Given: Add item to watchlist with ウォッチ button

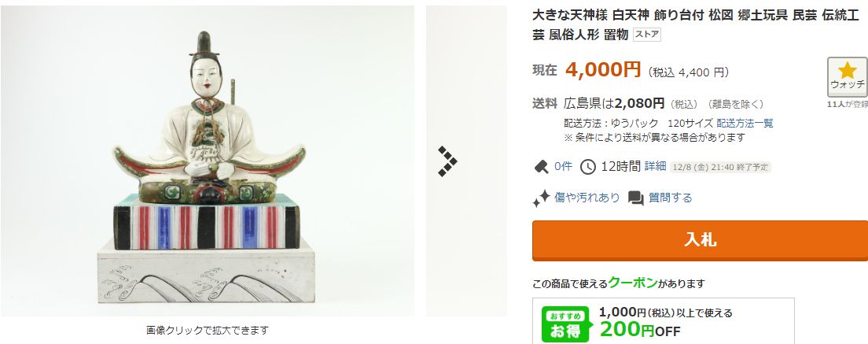Looking at the screenshot, I should pos(847,77).
